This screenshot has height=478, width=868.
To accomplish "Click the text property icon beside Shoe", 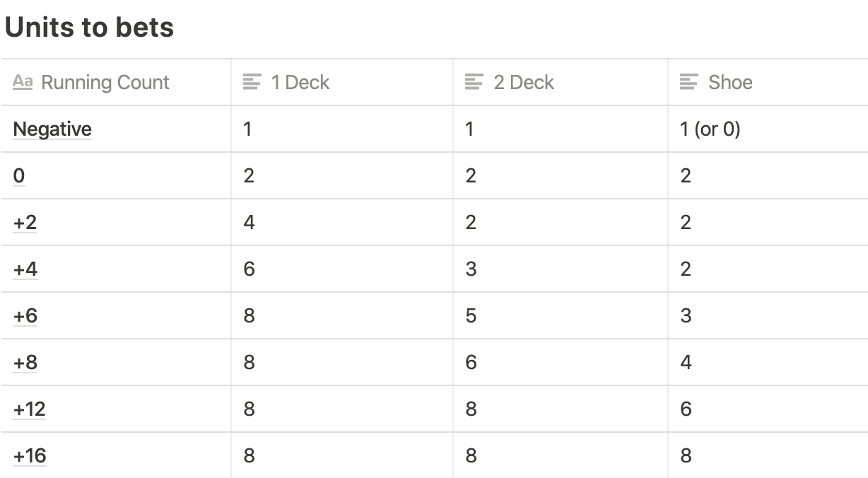I will tap(688, 83).
